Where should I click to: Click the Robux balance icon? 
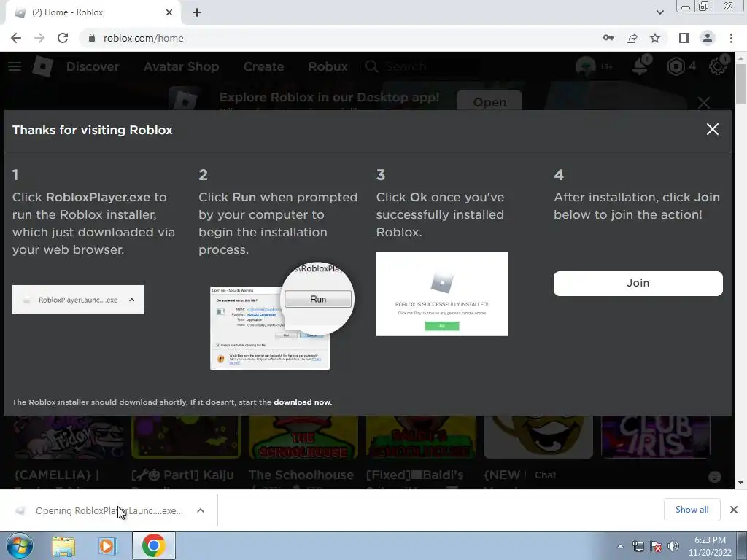(676, 66)
